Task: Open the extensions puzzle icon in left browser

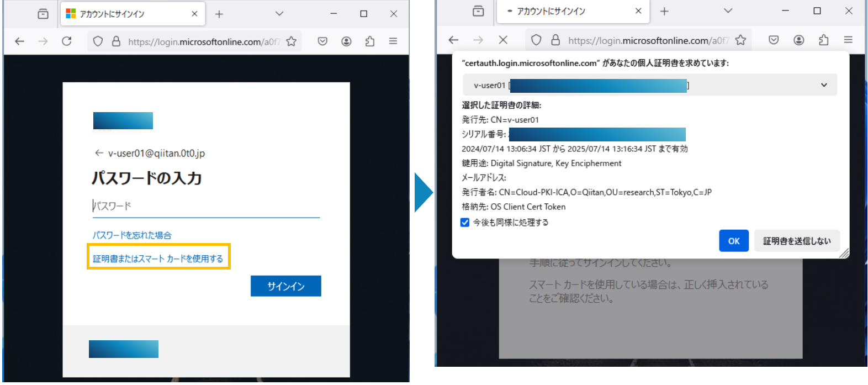Action: tap(370, 41)
